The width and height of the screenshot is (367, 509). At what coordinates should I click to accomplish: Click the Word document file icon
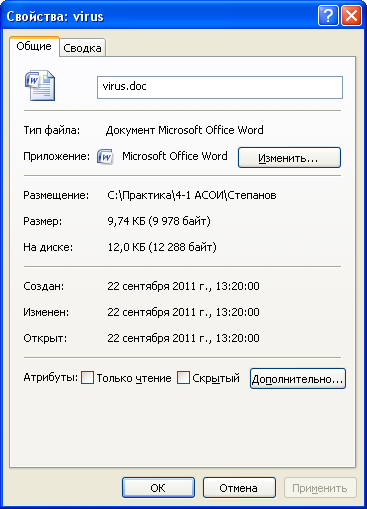[x=40, y=85]
